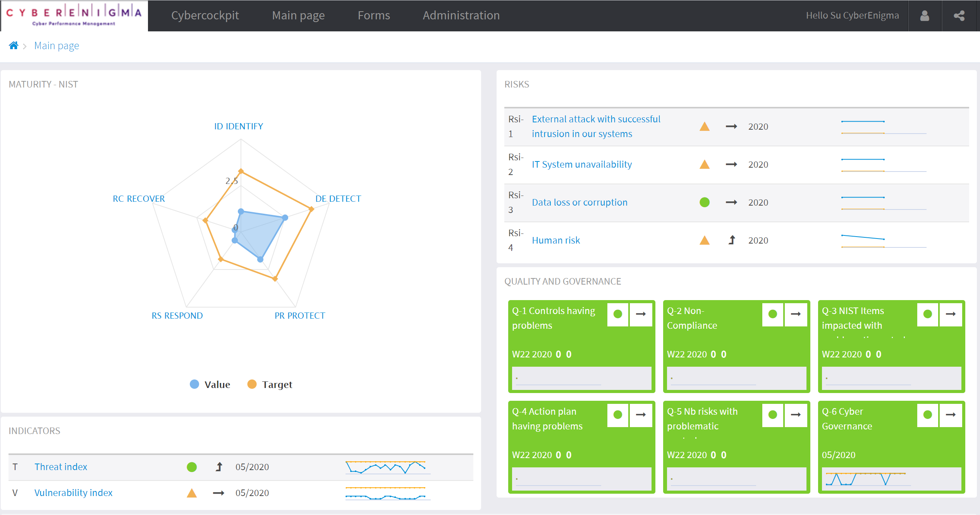This screenshot has width=980, height=515.
Task: Click green status dot on Q-2 card
Action: coord(772,314)
